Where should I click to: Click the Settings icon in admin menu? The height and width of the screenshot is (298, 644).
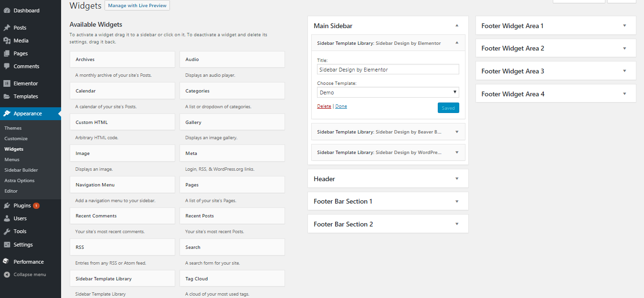(x=7, y=245)
